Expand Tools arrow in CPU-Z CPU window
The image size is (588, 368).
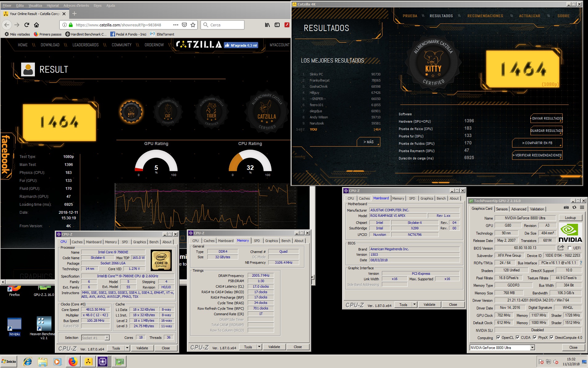(127, 348)
